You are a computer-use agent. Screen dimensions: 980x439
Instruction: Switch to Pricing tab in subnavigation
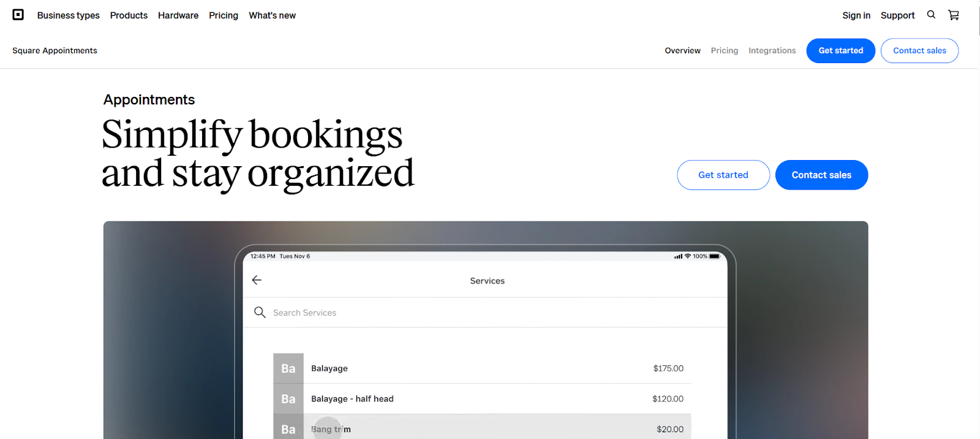[x=725, y=50]
